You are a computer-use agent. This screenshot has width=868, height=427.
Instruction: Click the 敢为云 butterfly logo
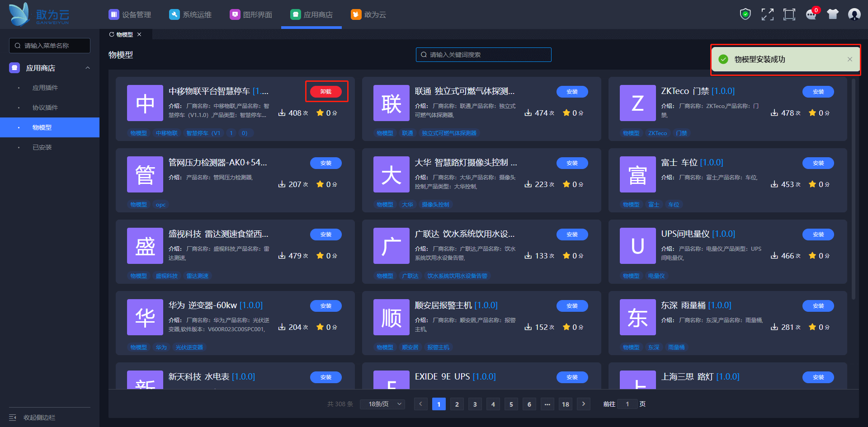pos(39,14)
